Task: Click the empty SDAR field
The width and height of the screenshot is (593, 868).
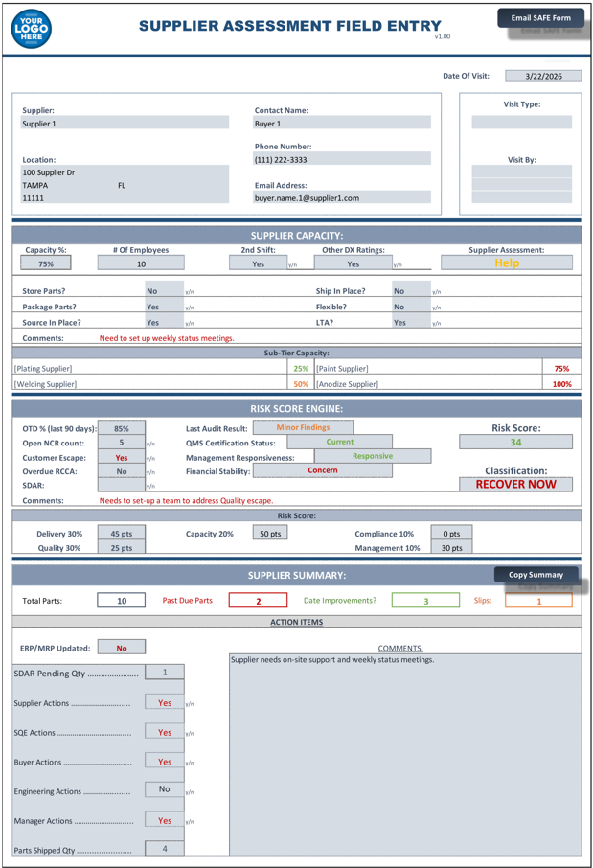Action: (x=122, y=485)
